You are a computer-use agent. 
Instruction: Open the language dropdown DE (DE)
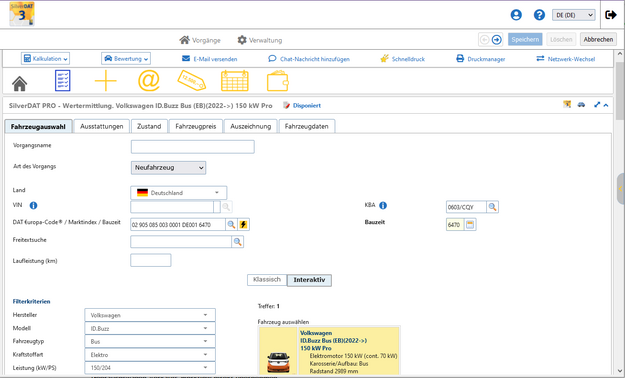tap(574, 15)
